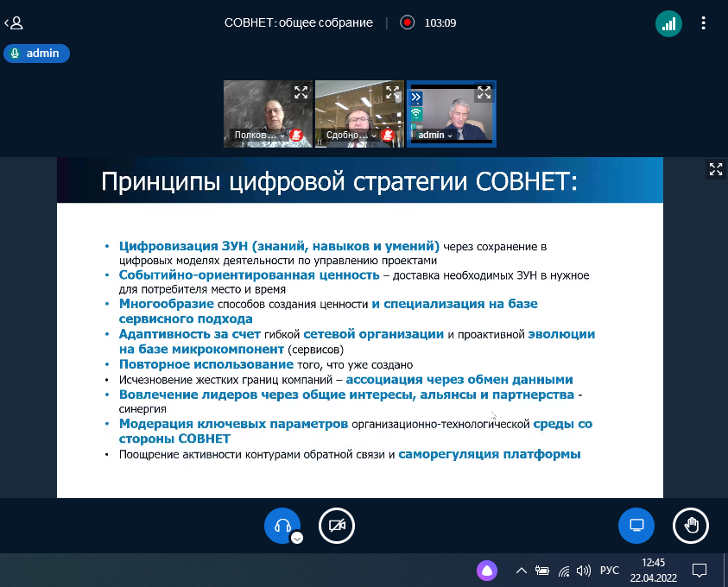This screenshot has height=587, width=728.
Task: Click the meeting title СОВНЕТ: общее собрание
Action: tap(299, 22)
